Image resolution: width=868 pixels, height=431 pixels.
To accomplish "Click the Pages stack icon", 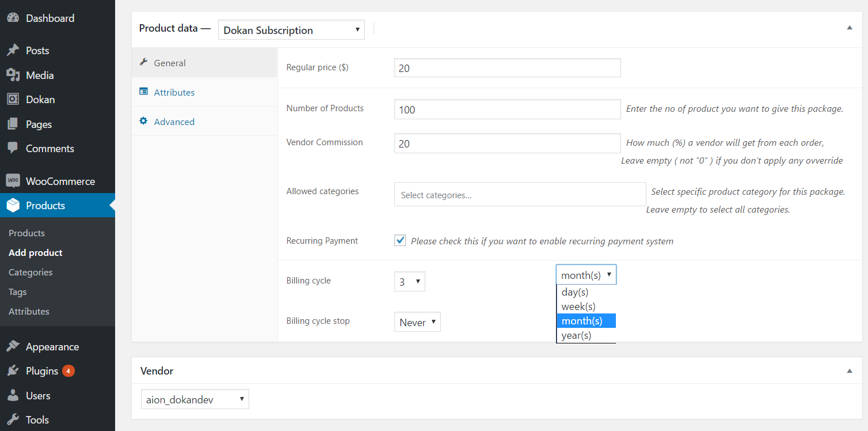I will [13, 124].
